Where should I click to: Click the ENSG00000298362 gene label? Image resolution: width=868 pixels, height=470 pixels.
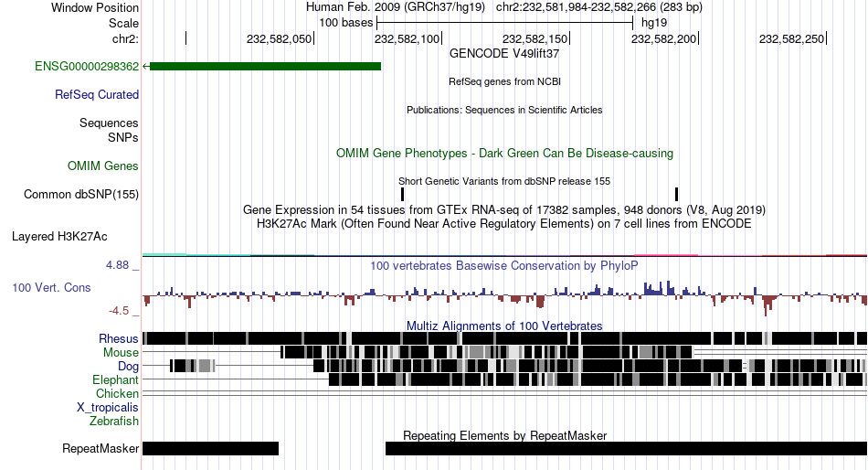(x=87, y=67)
